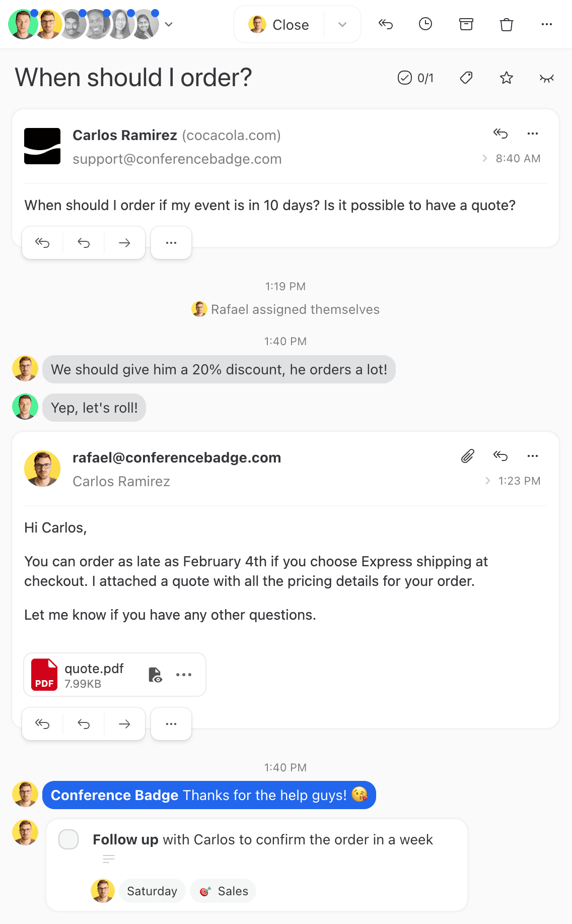572x924 pixels.
Task: Archive this conversation
Action: tap(466, 24)
